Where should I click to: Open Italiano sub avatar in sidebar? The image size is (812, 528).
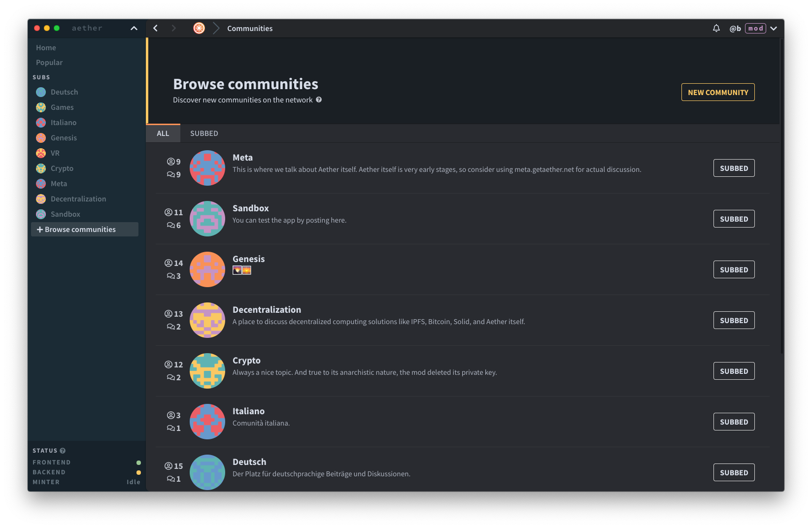(41, 123)
